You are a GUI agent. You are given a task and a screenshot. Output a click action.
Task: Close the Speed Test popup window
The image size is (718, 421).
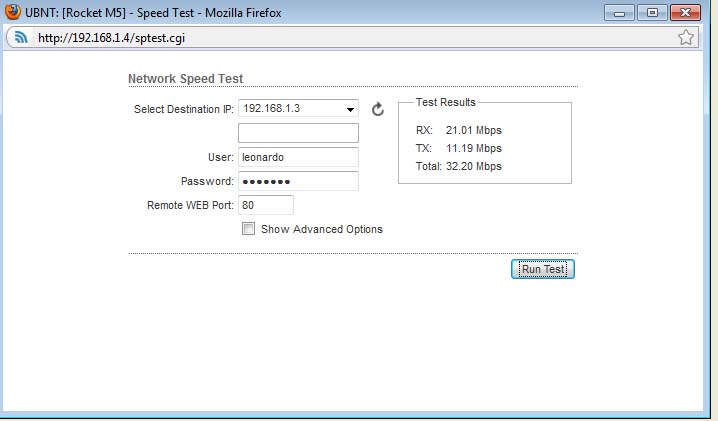coord(685,13)
